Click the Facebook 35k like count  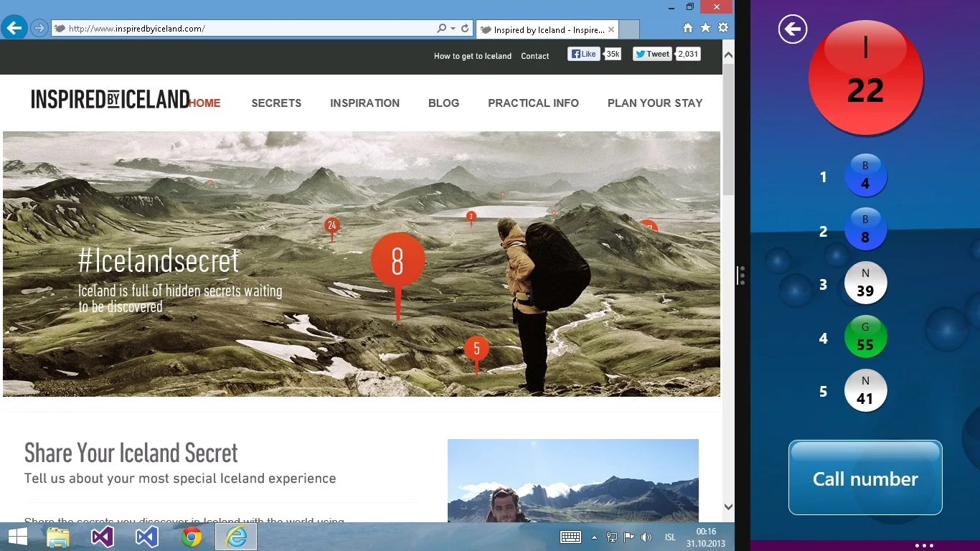613,54
